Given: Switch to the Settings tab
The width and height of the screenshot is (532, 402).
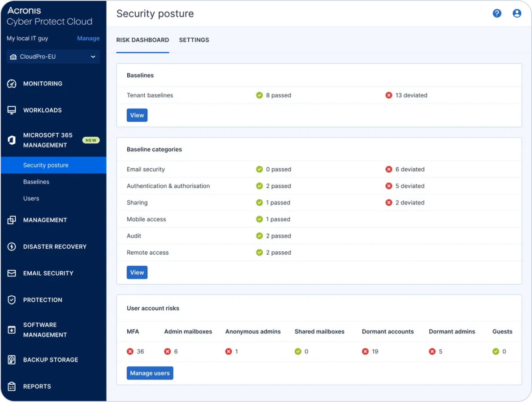Looking at the screenshot, I should point(194,40).
